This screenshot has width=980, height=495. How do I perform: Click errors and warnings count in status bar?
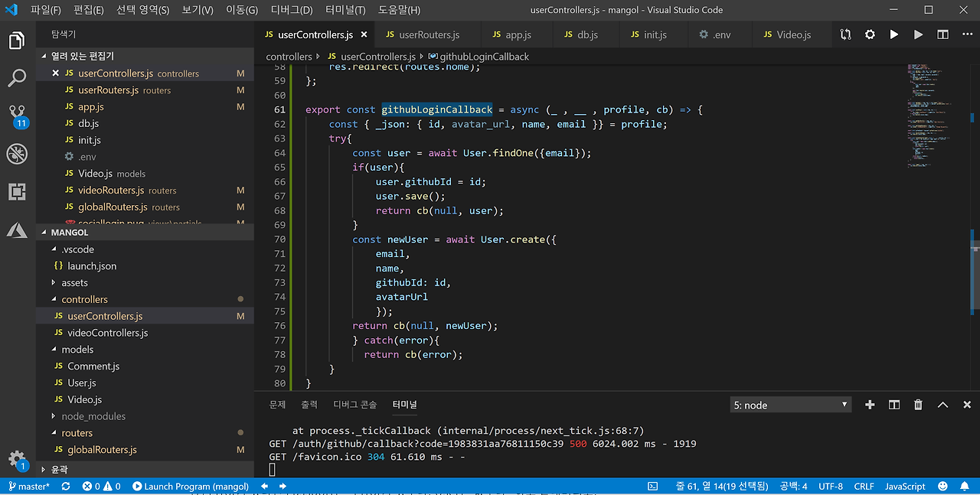pos(102,486)
